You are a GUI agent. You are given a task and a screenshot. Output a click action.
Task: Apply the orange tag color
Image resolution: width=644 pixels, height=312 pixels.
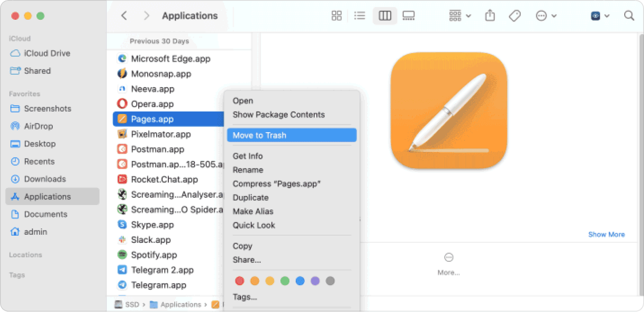pos(255,281)
